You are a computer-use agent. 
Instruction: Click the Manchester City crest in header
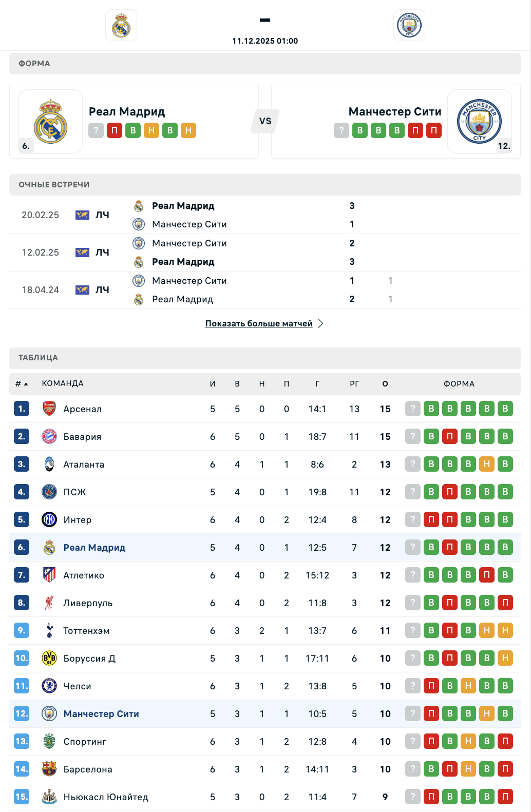click(x=409, y=25)
